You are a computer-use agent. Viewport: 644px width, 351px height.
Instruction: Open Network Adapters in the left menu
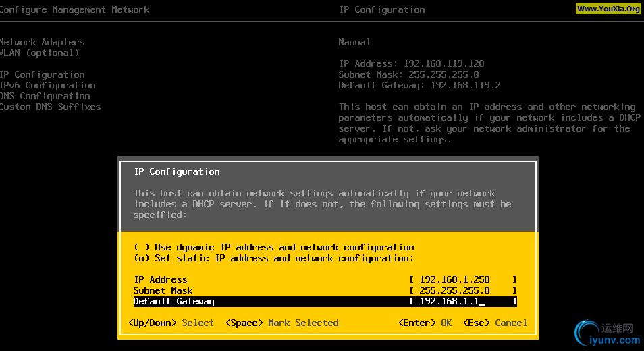[43, 42]
